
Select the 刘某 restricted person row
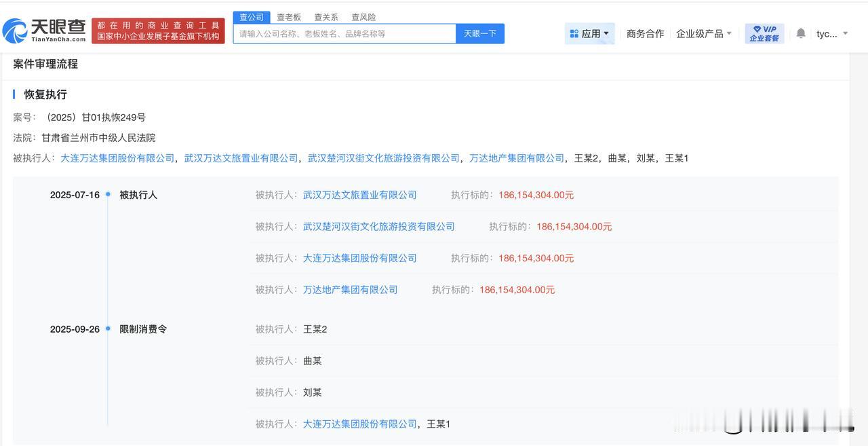(544, 392)
